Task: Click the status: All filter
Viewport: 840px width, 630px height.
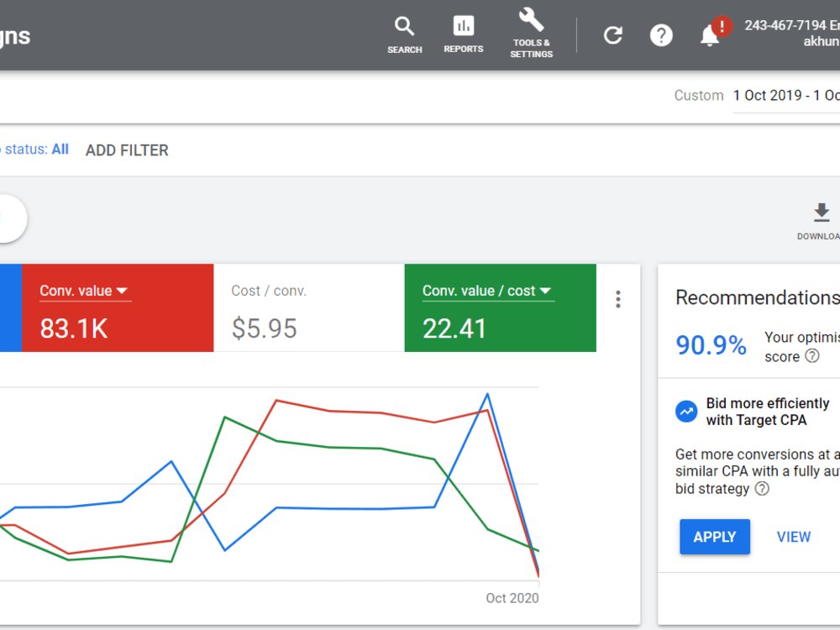Action: (35, 150)
